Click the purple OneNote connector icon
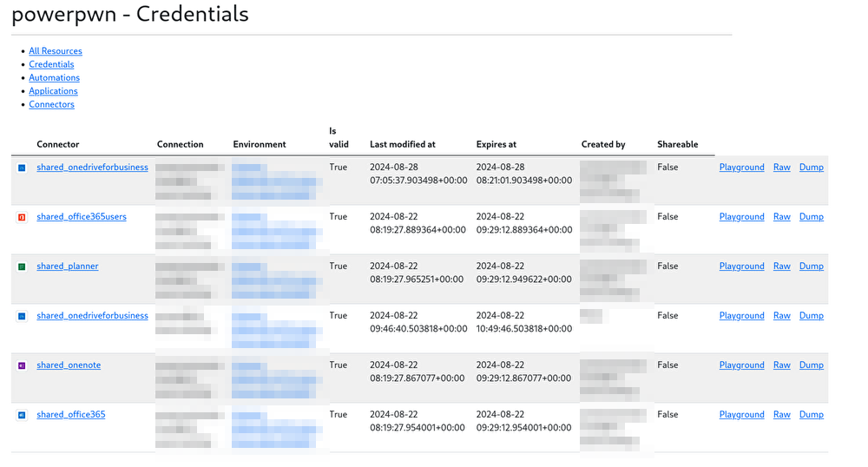The height and width of the screenshot is (467, 868). 22,365
